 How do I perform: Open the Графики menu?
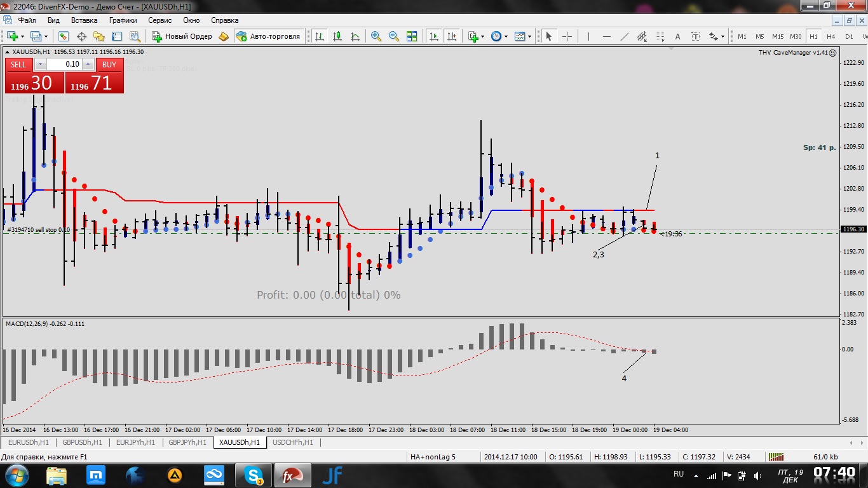[123, 20]
